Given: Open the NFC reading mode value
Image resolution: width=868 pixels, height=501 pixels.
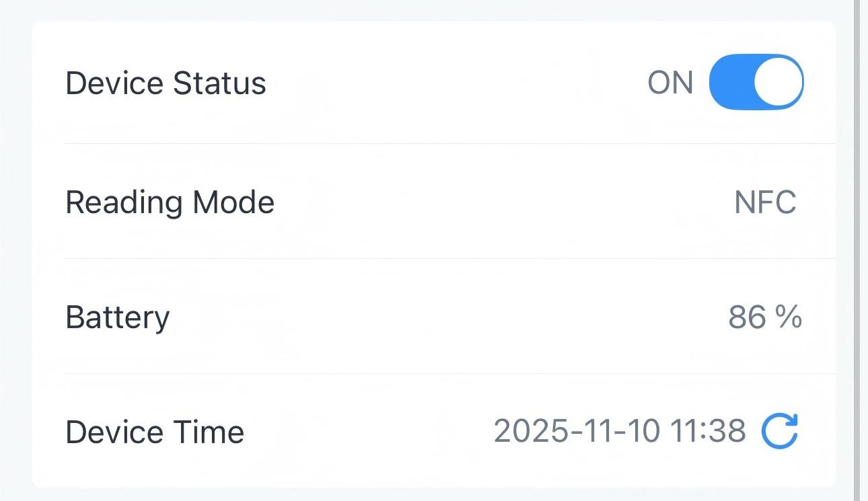Looking at the screenshot, I should point(765,202).
